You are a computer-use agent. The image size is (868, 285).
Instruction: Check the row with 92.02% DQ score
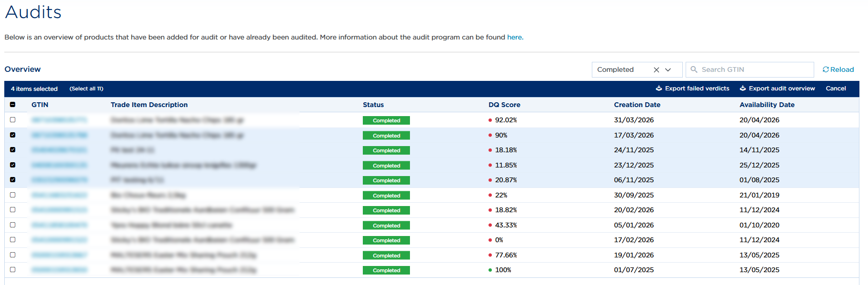point(12,120)
